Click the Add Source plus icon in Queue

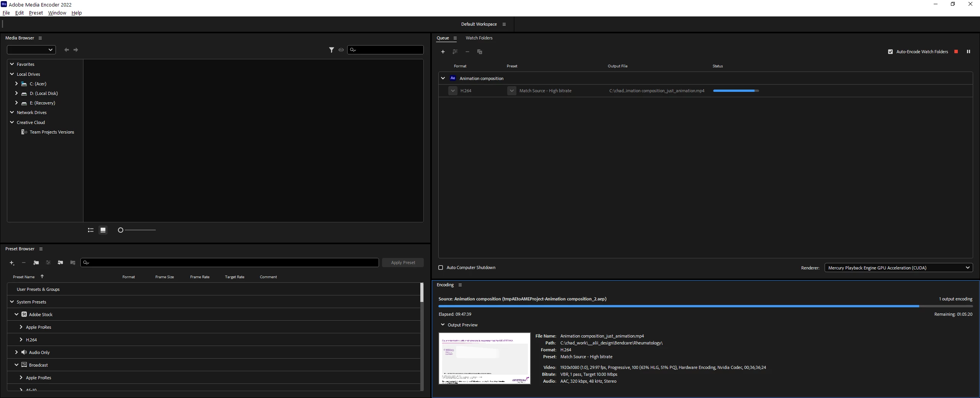point(443,52)
